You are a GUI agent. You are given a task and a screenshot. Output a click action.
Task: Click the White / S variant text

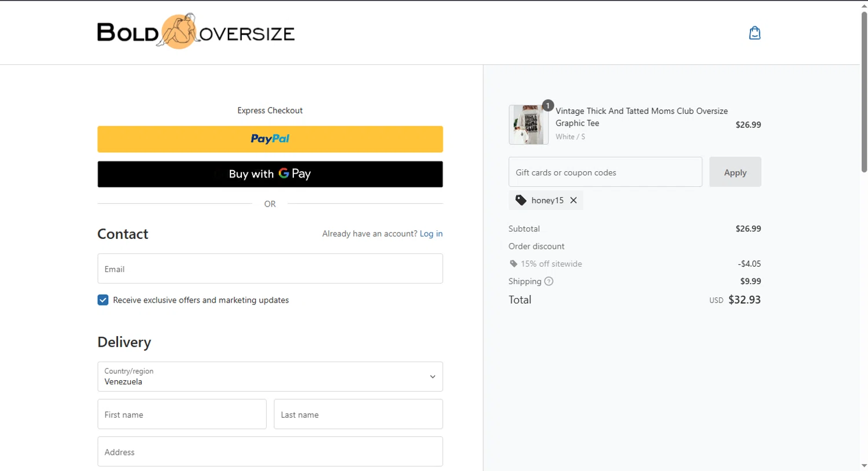point(571,137)
